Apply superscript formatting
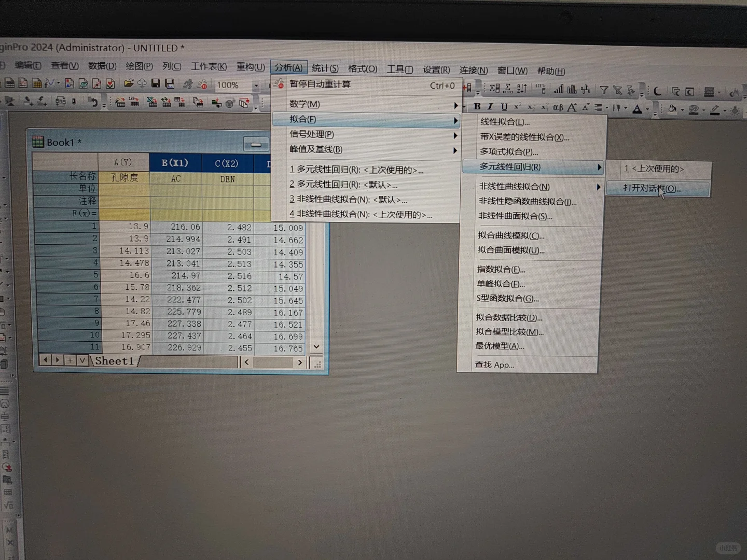 (516, 107)
